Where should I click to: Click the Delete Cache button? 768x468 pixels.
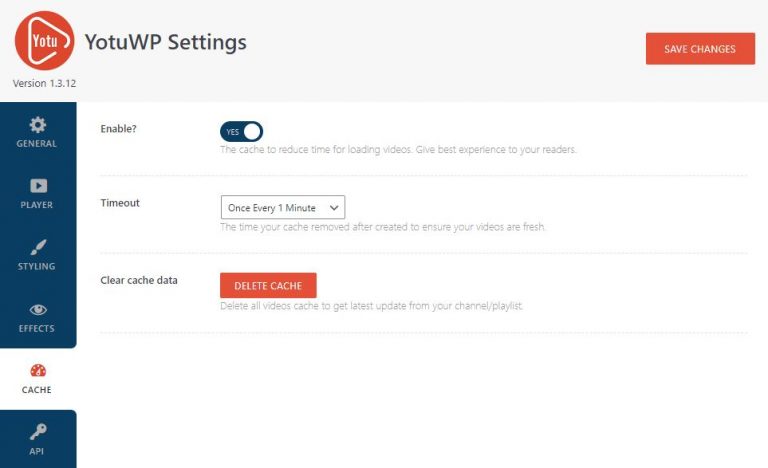268,285
